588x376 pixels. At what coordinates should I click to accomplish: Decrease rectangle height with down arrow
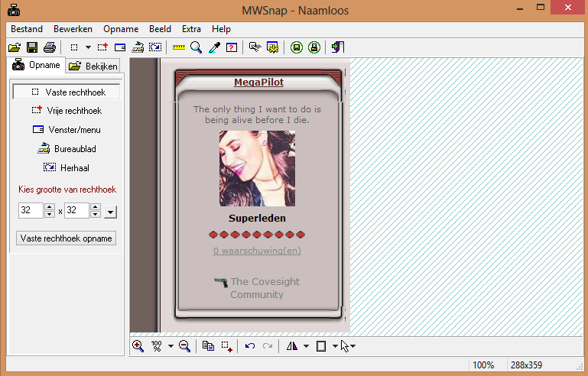point(96,214)
